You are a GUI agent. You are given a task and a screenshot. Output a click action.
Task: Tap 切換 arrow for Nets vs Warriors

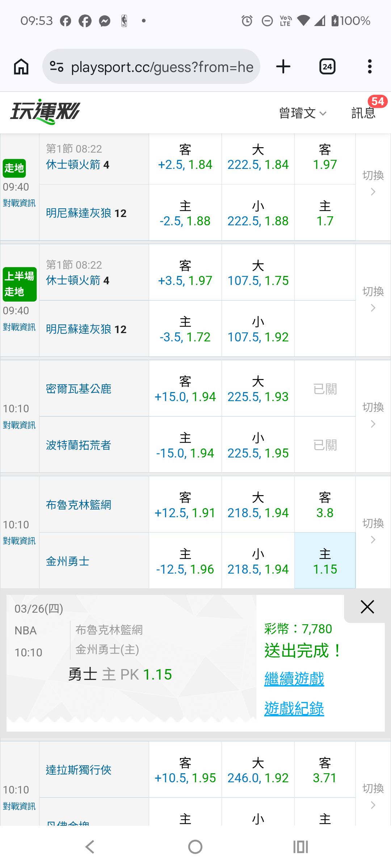click(x=373, y=531)
